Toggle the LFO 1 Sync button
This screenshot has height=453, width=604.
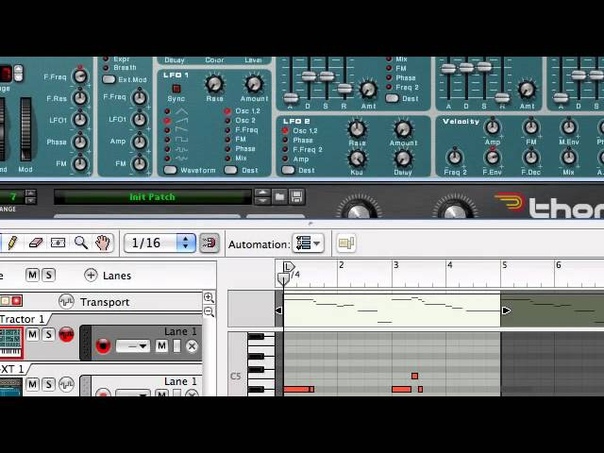pos(176,89)
